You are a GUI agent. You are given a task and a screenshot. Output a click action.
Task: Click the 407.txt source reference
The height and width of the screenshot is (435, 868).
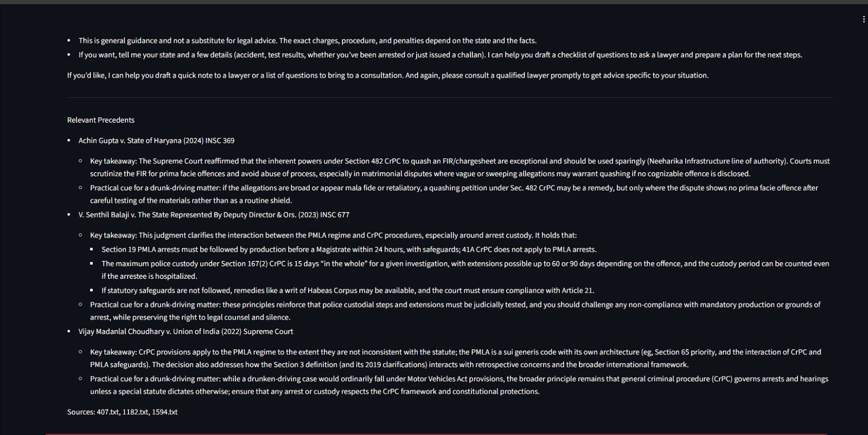coord(108,412)
